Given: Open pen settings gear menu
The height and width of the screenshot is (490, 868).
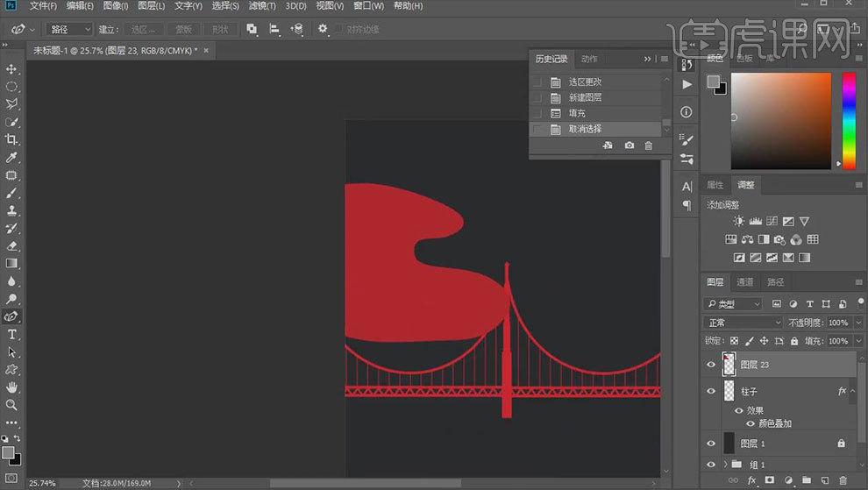Looking at the screenshot, I should click(323, 29).
